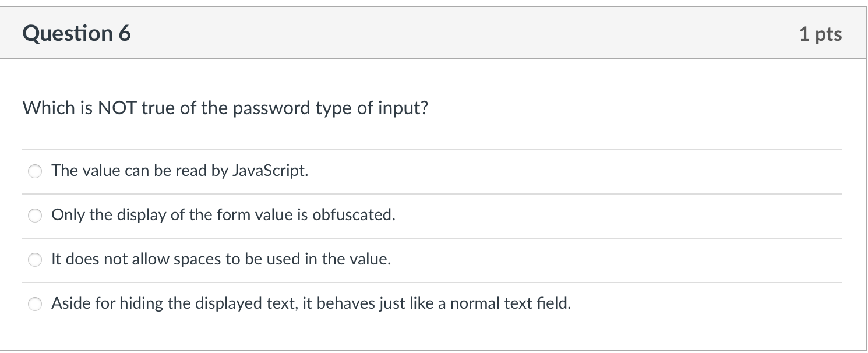Choose the 'Only the display' radio button
Image resolution: width=868 pixels, height=353 pixels.
[x=36, y=216]
